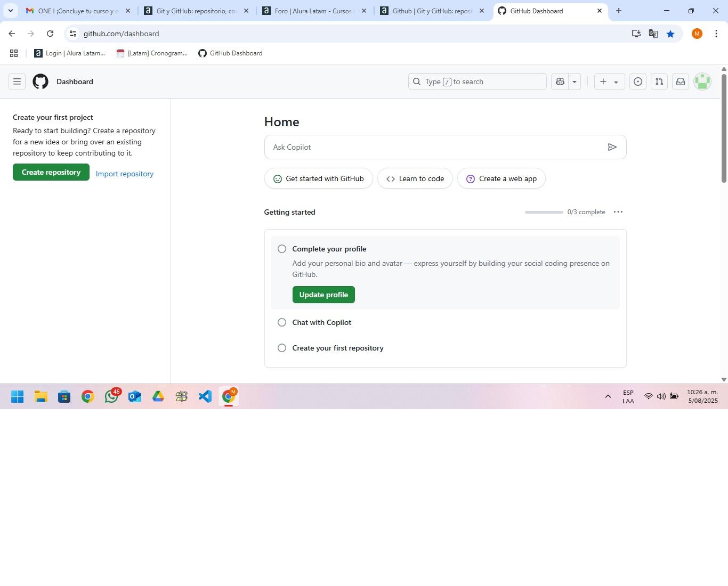Click the 0/3 complete progress bar
The image size is (728, 586).
coord(544,212)
